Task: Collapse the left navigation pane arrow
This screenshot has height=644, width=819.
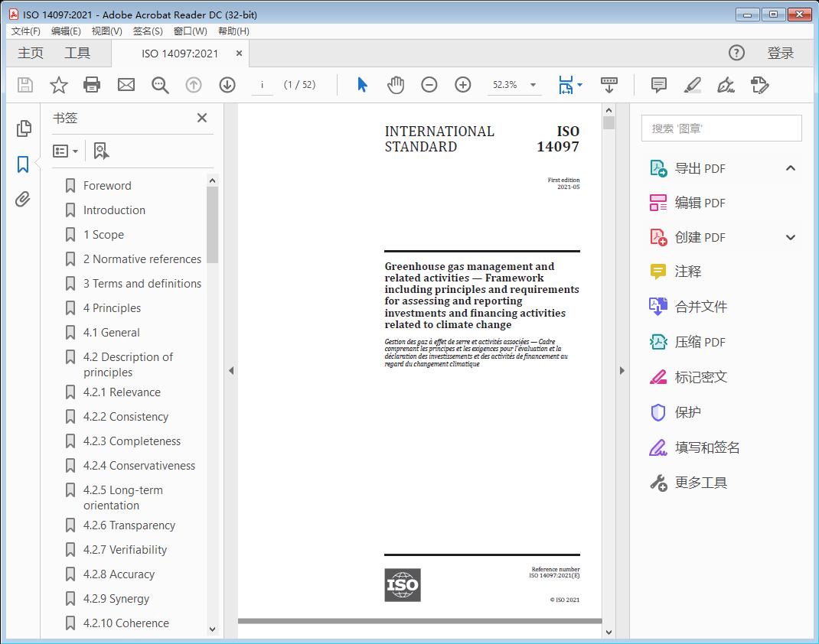Action: 231,371
